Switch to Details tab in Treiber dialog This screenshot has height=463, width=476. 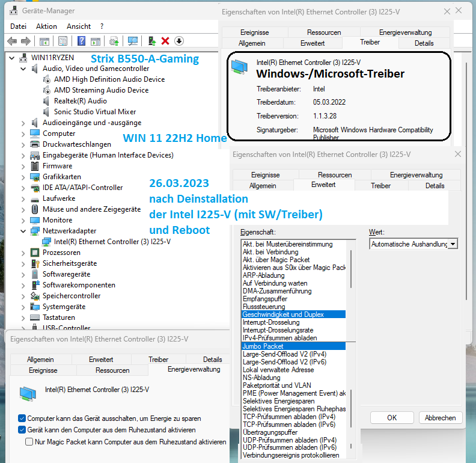pos(424,43)
